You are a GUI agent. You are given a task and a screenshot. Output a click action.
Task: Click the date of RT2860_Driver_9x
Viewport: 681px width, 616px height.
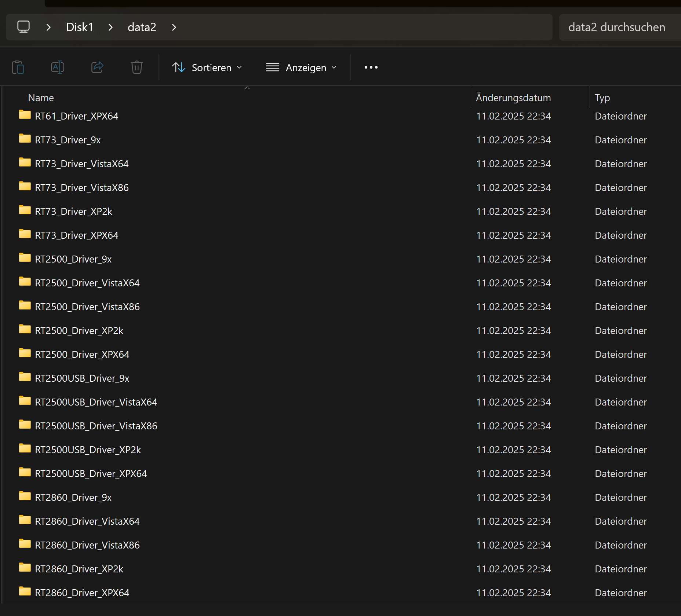(x=514, y=498)
